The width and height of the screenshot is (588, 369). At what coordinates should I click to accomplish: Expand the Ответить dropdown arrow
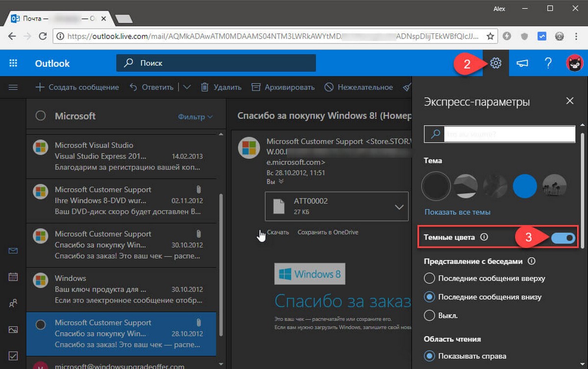(x=187, y=87)
